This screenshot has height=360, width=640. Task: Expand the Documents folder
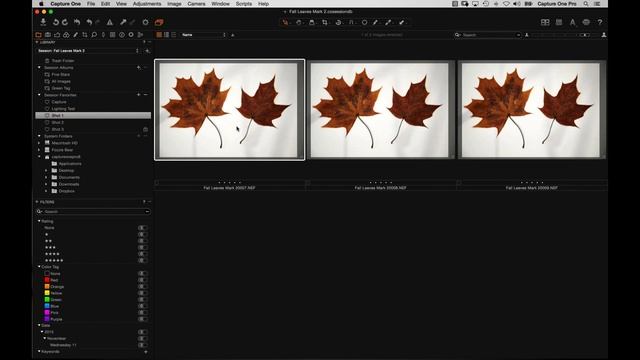click(x=46, y=177)
